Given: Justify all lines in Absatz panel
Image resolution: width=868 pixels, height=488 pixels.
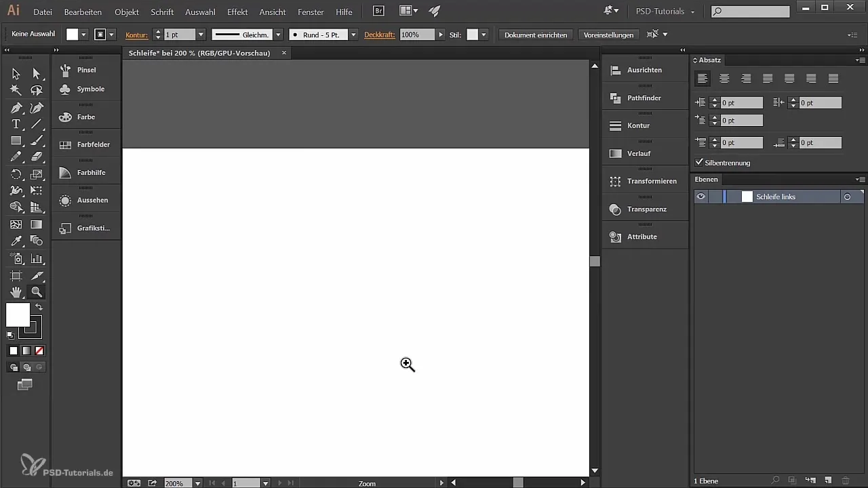Looking at the screenshot, I should [833, 79].
